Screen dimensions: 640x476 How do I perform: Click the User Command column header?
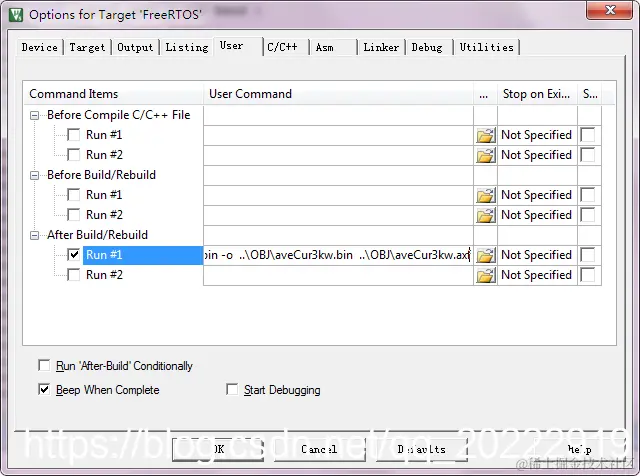338,94
